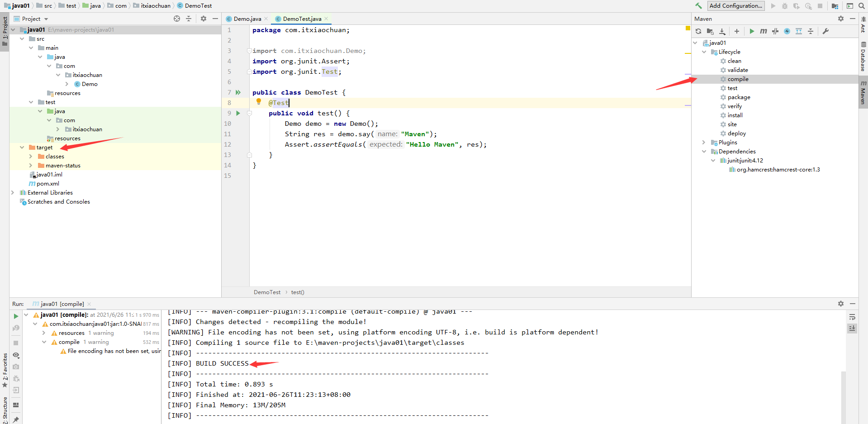Restore layout icon in Run panel
Viewport: 868px width, 424px height.
tap(16, 405)
